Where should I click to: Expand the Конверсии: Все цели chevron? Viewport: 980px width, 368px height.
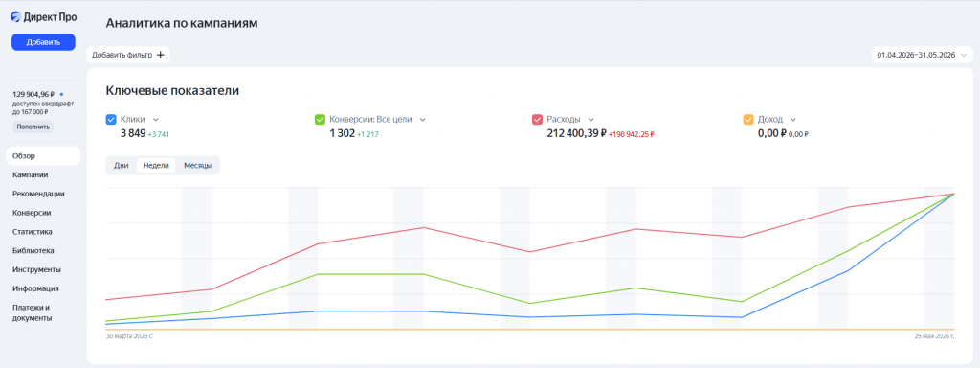point(422,120)
